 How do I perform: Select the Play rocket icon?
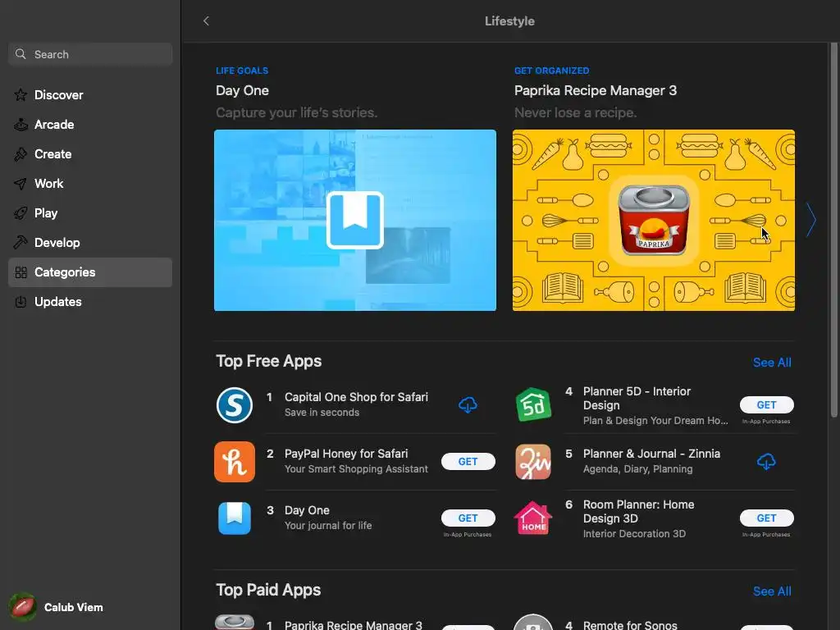pyautogui.click(x=21, y=212)
